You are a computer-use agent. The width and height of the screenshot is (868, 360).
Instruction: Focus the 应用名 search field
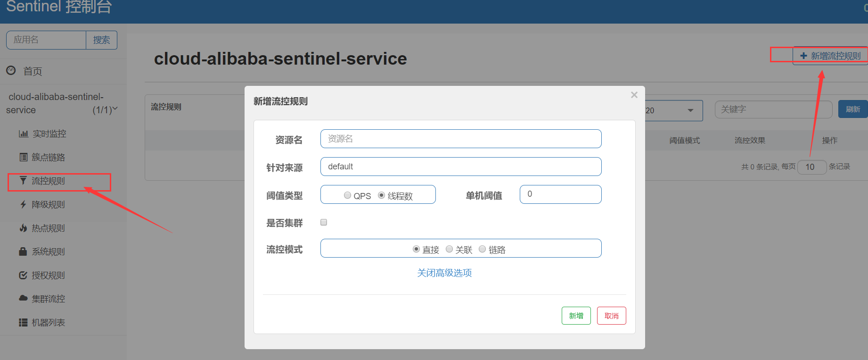pos(46,40)
